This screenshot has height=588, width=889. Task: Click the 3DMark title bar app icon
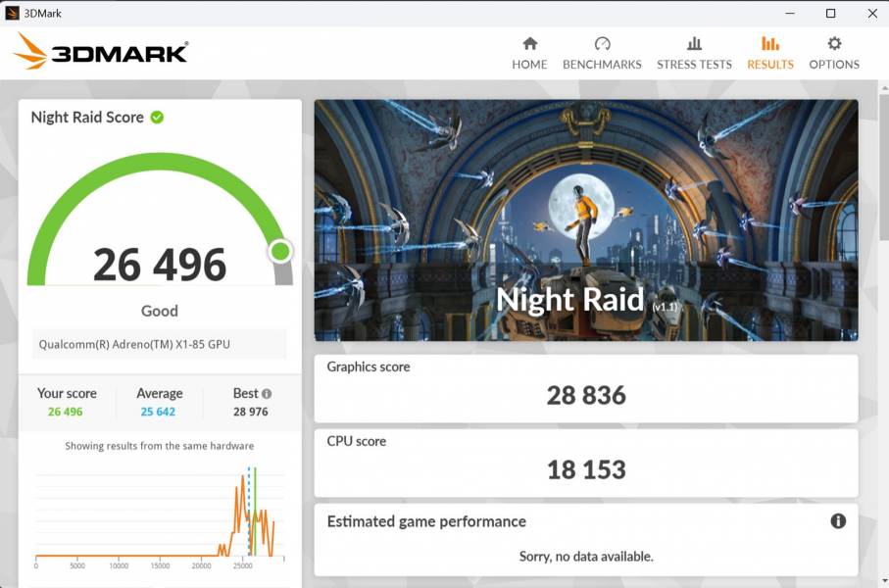coord(12,13)
